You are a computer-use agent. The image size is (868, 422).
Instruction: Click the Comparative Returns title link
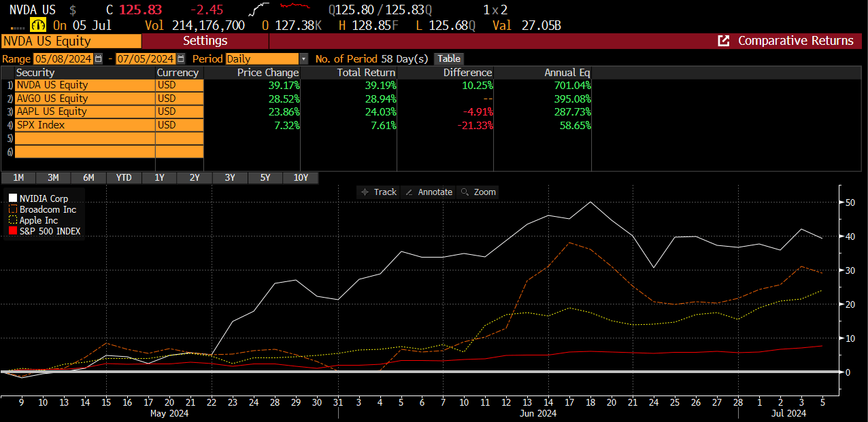click(x=796, y=41)
